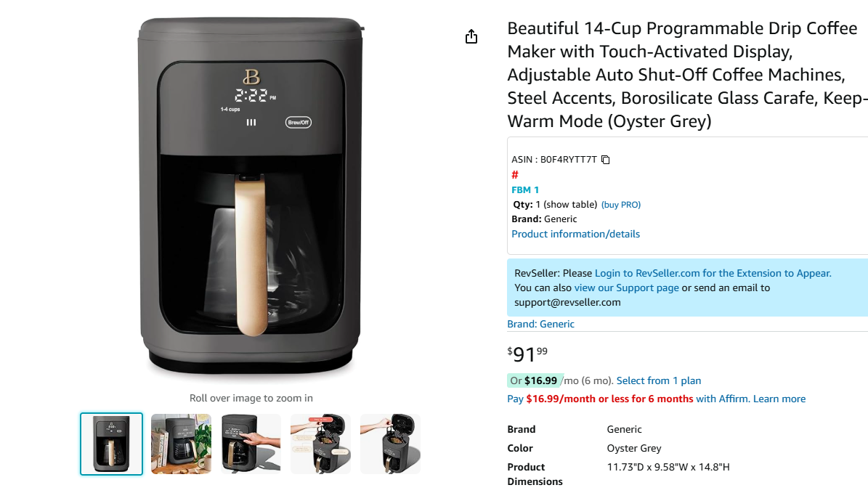Select the first front-view coffee maker thumbnail
Screen dimensions: 868x493
point(111,444)
